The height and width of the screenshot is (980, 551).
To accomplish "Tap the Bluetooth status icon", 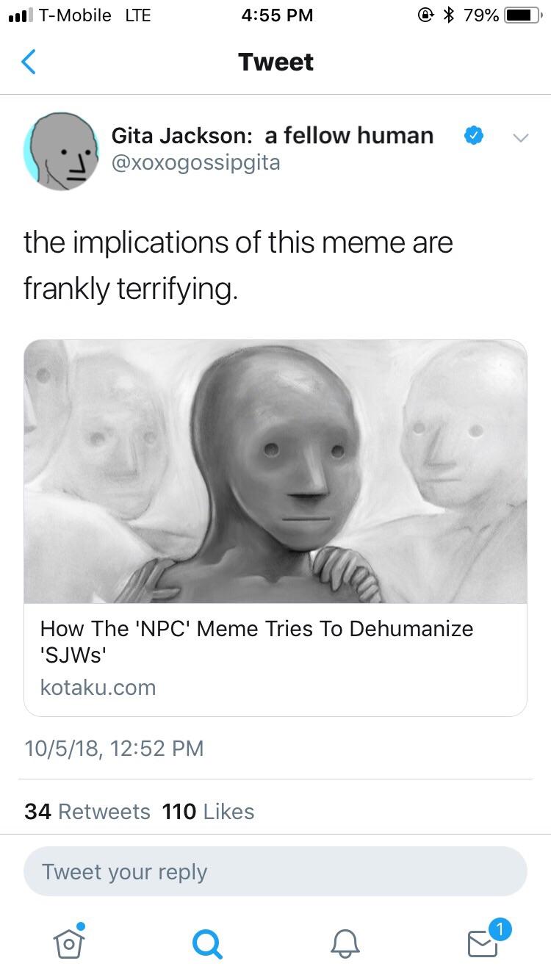I will pos(448,15).
